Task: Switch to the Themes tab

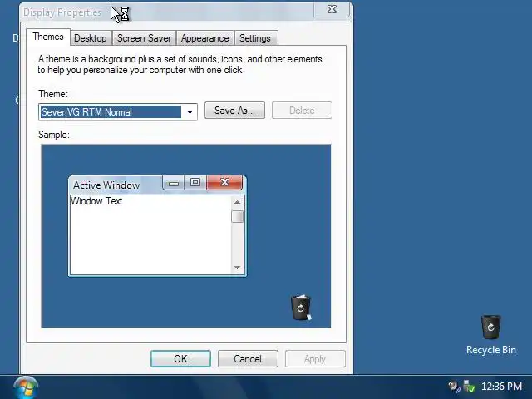Action: click(x=48, y=37)
